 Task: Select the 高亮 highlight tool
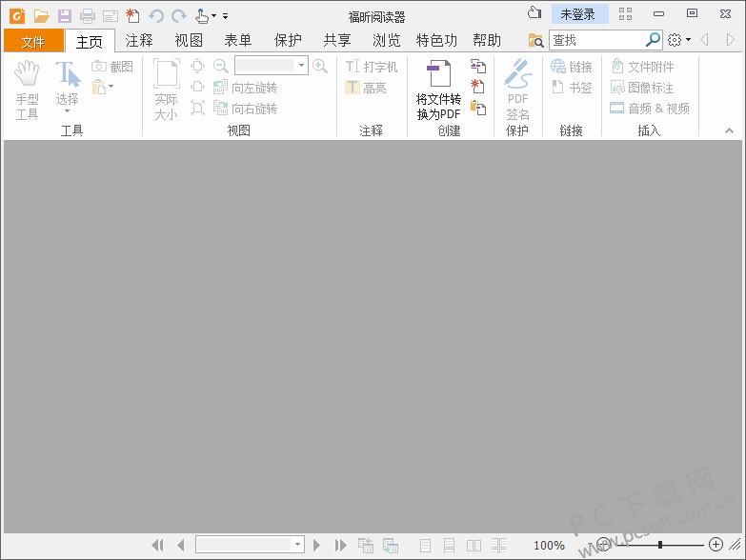click(x=366, y=88)
